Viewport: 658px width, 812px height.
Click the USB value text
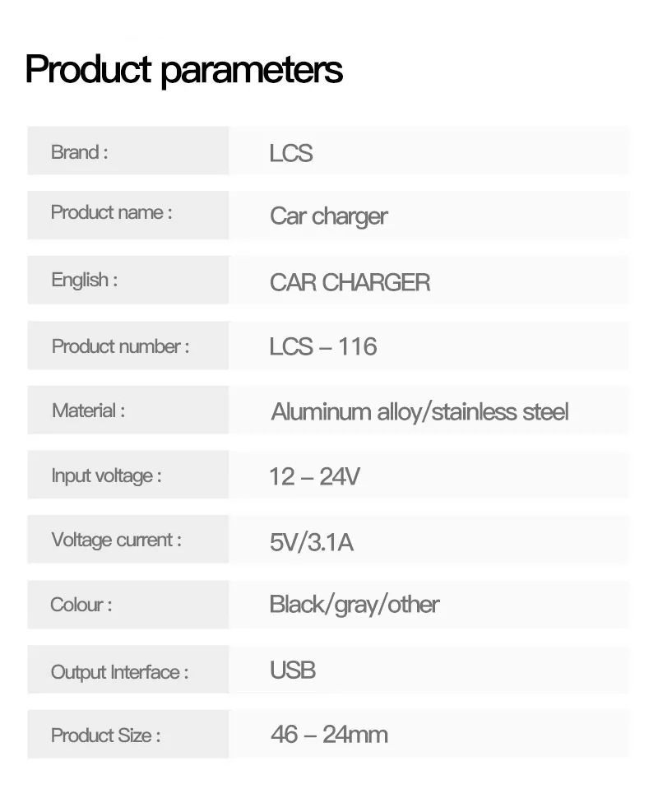[x=293, y=670]
